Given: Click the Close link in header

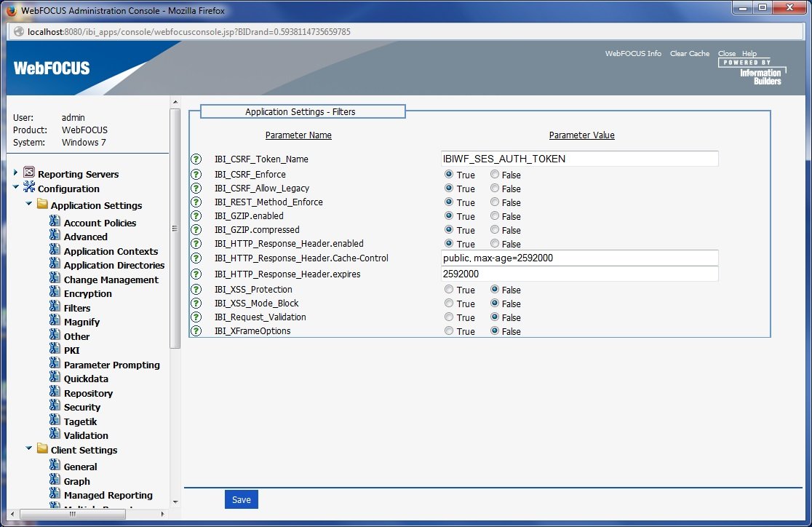Looking at the screenshot, I should point(727,53).
